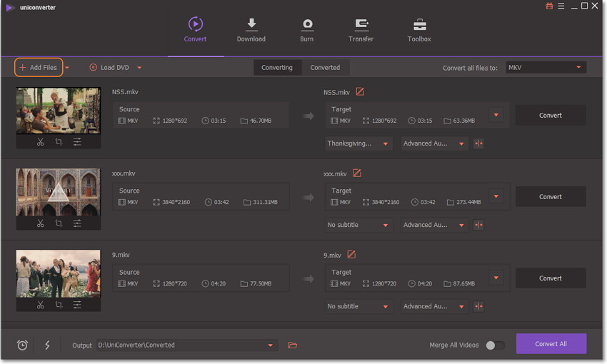Click the Add Files button
This screenshot has width=607, height=364.
39,67
